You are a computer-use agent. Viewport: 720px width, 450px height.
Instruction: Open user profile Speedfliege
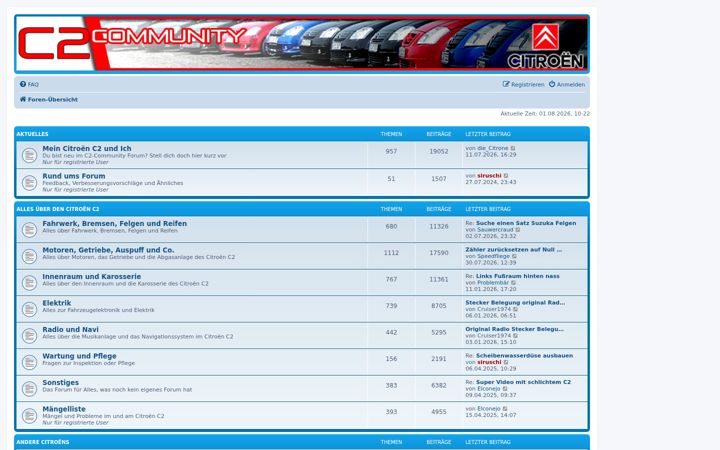pos(494,256)
